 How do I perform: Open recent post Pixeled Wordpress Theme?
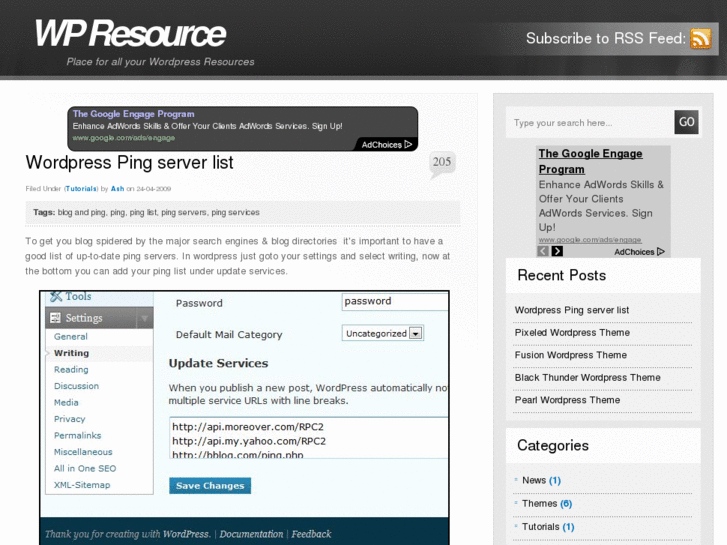(x=572, y=333)
